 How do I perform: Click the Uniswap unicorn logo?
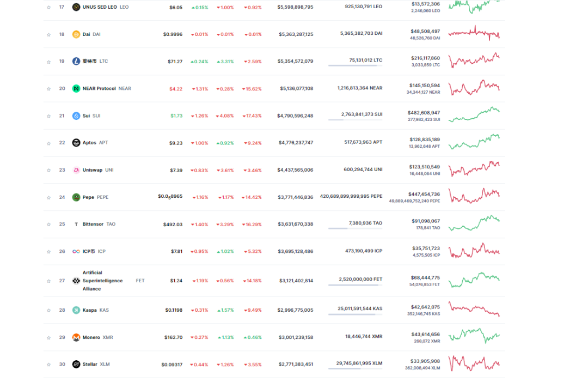76,170
